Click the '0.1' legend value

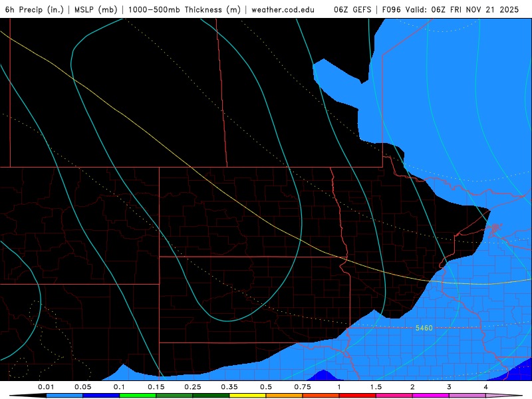click(x=119, y=387)
